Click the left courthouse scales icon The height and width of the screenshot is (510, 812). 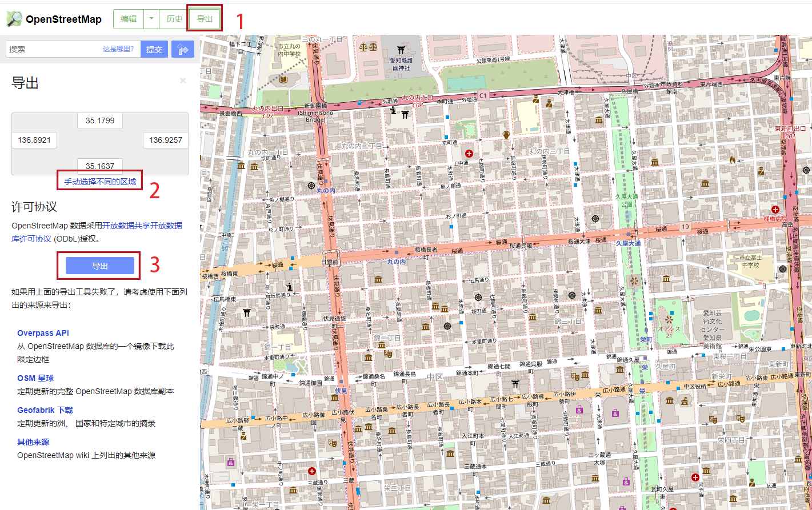(363, 47)
